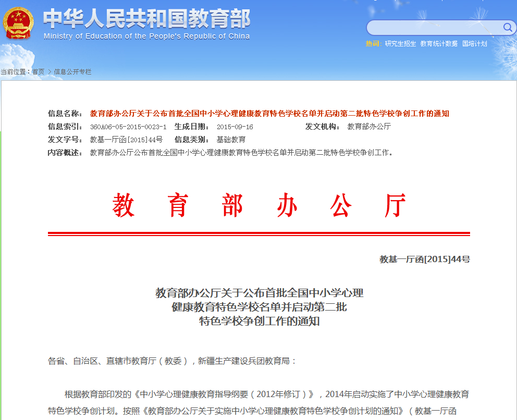The height and width of the screenshot is (420, 517).
Task: Click the salutation line 各省、自治区、直辖市教育厅
Action: [172, 361]
